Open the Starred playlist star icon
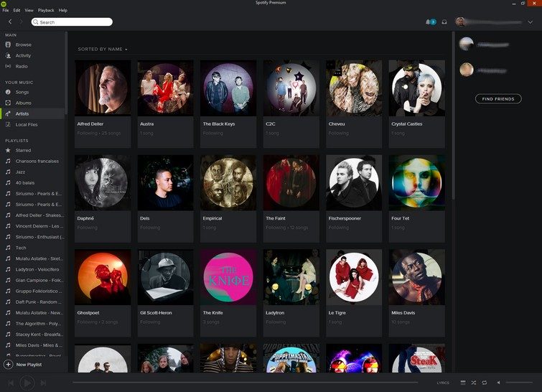Image resolution: width=542 pixels, height=392 pixels. click(x=8, y=150)
